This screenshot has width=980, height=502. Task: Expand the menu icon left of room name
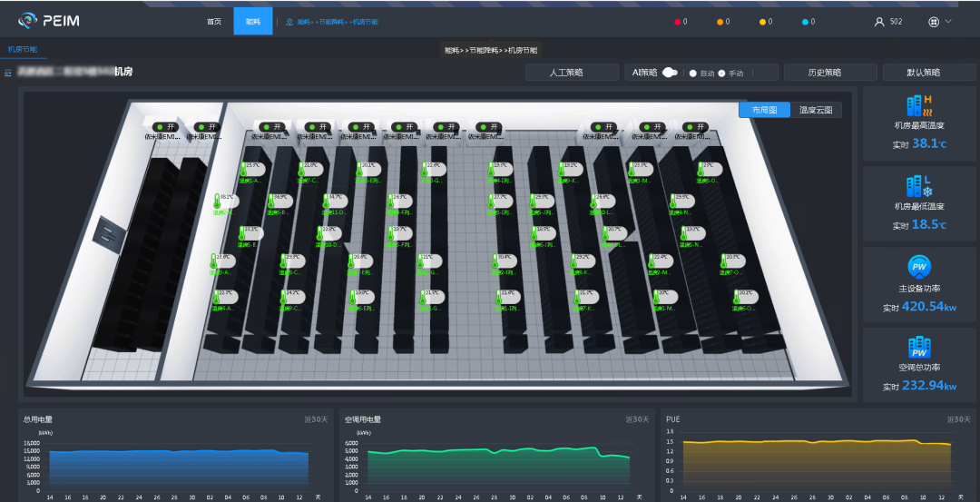[8, 73]
